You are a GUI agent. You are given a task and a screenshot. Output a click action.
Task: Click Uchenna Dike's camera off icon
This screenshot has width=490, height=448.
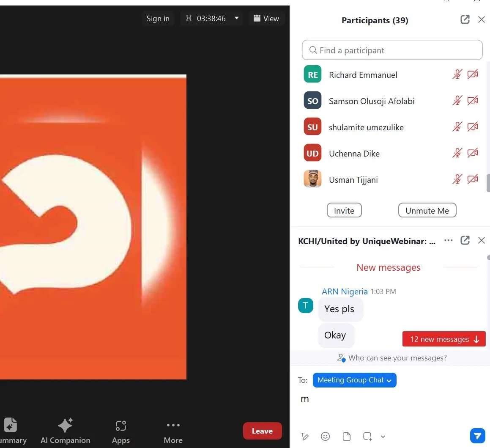tap(472, 153)
